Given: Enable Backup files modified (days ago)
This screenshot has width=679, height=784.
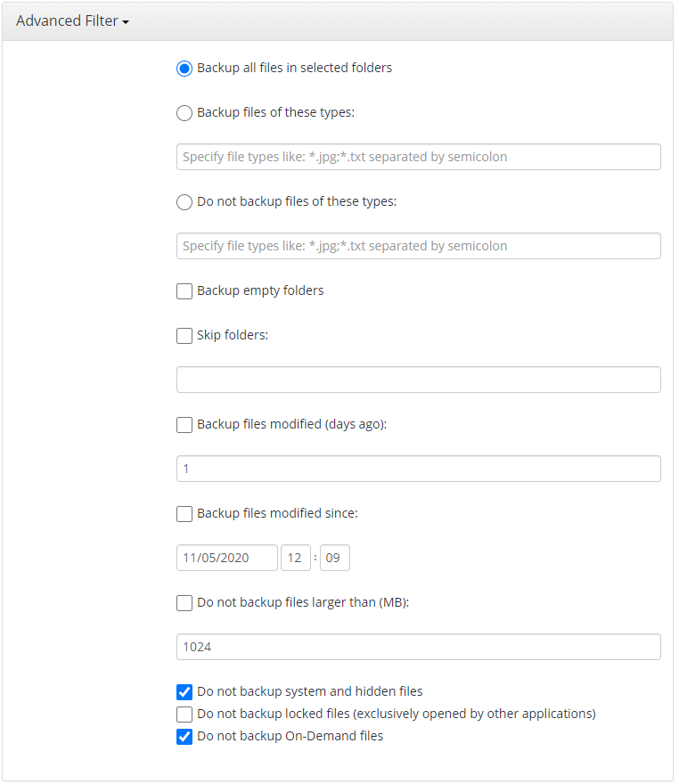Looking at the screenshot, I should pyautogui.click(x=184, y=424).
